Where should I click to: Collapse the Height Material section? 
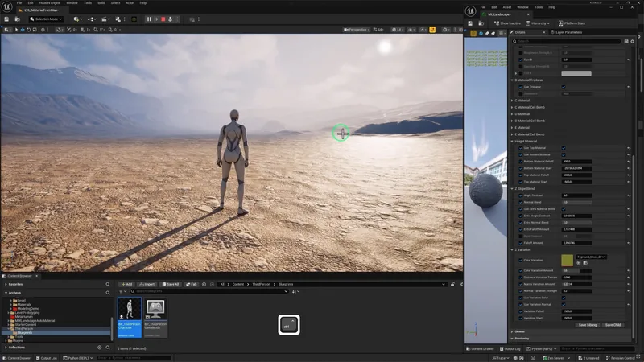coord(512,142)
